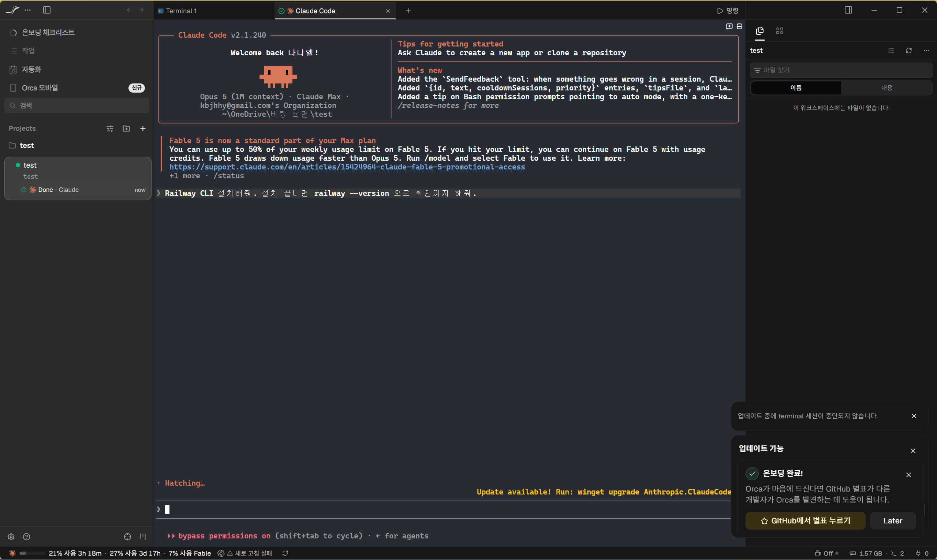
Task: Click the "21% 사용 3h 18m" usage text
Action: click(75, 553)
